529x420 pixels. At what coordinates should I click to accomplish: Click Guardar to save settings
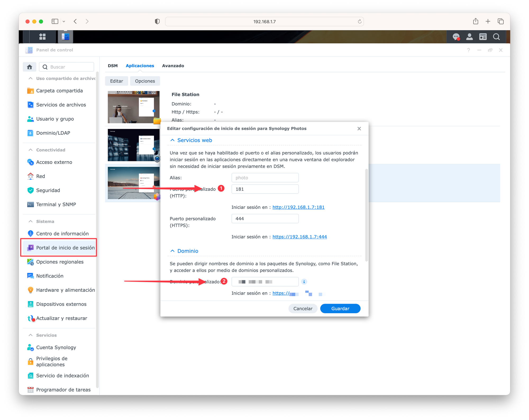[340, 309]
